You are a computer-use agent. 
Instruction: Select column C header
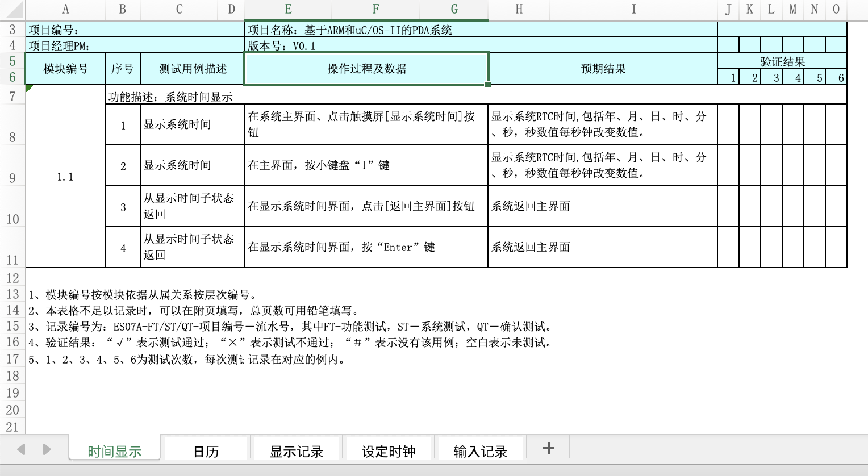180,9
